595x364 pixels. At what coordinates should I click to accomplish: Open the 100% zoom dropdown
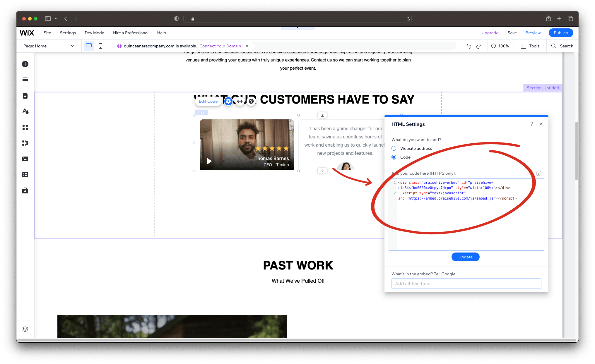pos(501,46)
